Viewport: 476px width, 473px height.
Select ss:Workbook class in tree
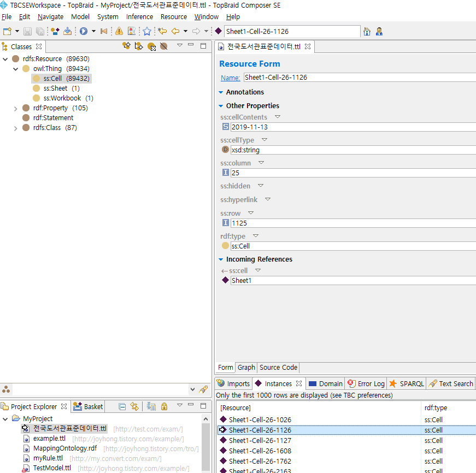click(x=62, y=98)
